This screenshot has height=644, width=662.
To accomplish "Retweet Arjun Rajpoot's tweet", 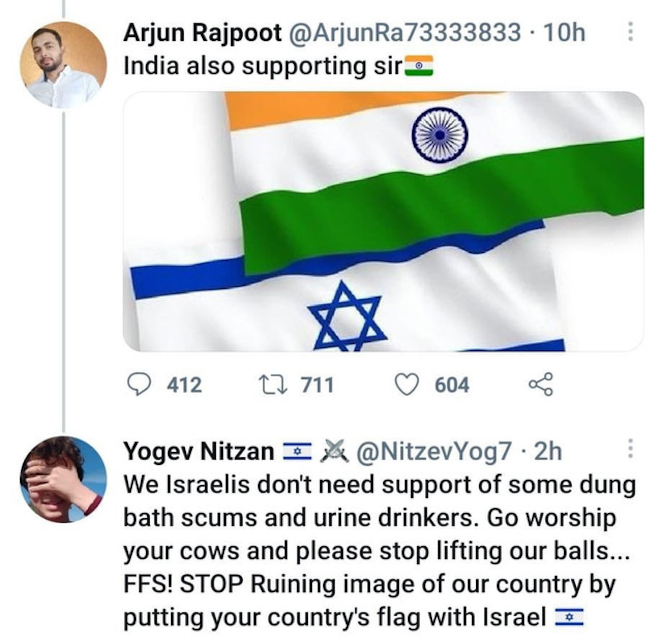I will point(273,385).
